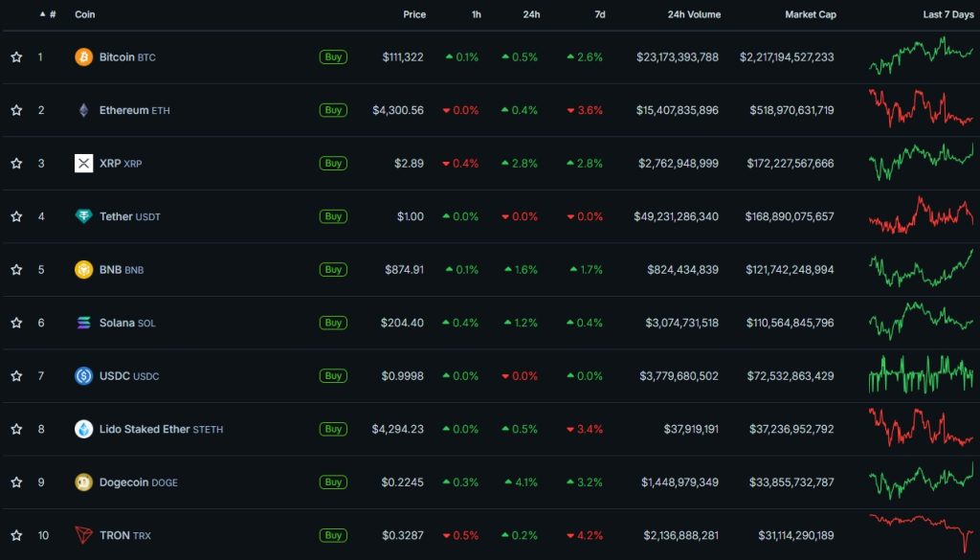The height and width of the screenshot is (560, 980).
Task: Click Buy next to Solana
Action: click(x=333, y=323)
